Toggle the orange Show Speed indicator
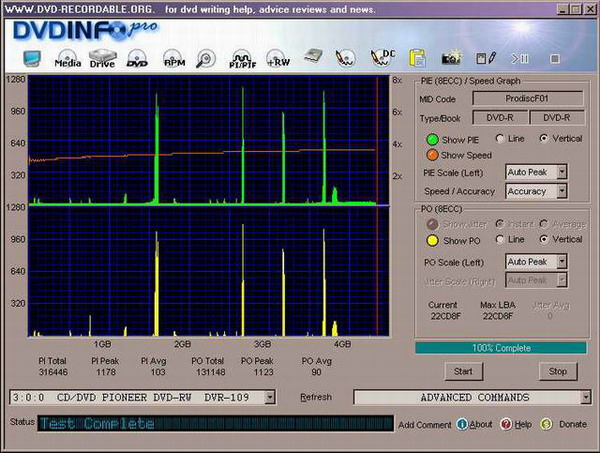 [432, 155]
